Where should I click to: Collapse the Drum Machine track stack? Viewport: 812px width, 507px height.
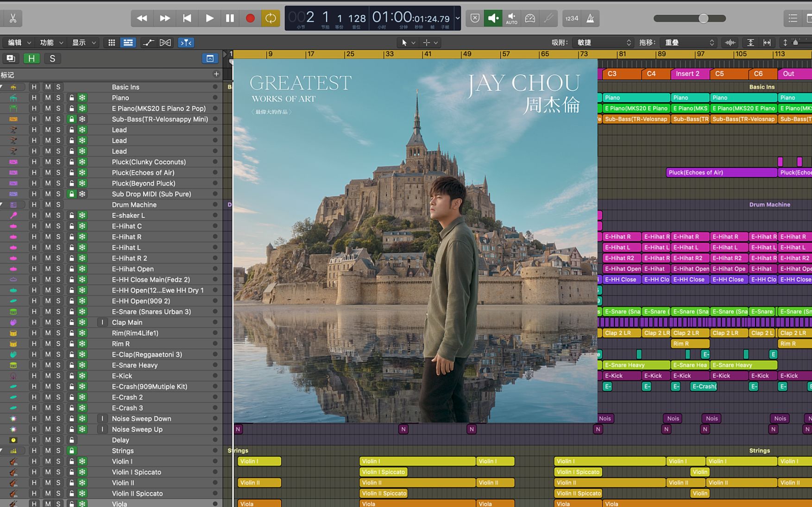2,205
